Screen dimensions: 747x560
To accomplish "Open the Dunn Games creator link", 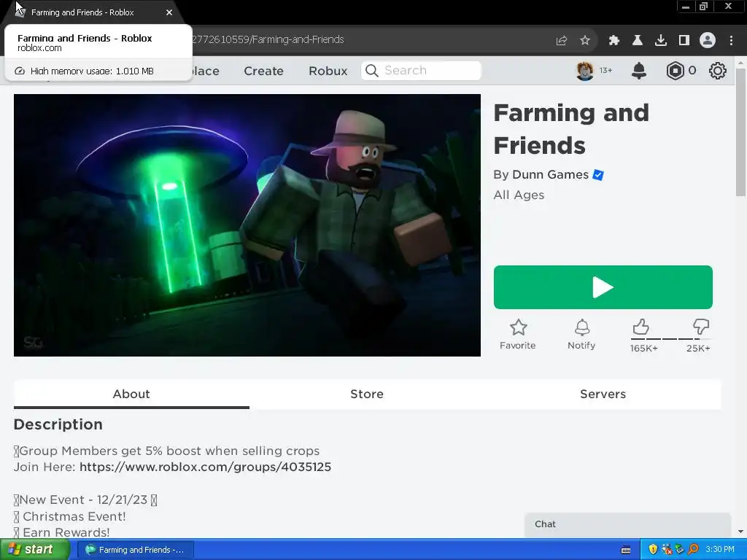I will coord(550,175).
